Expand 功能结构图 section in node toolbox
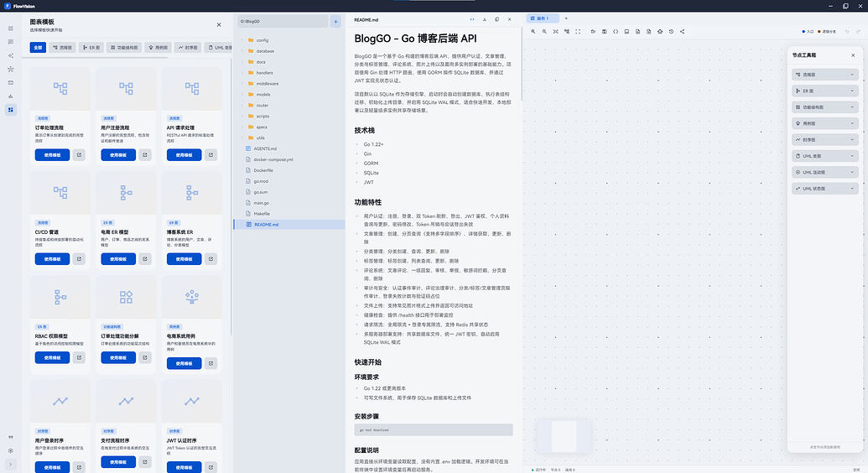This screenshot has width=868, height=473. (825, 107)
